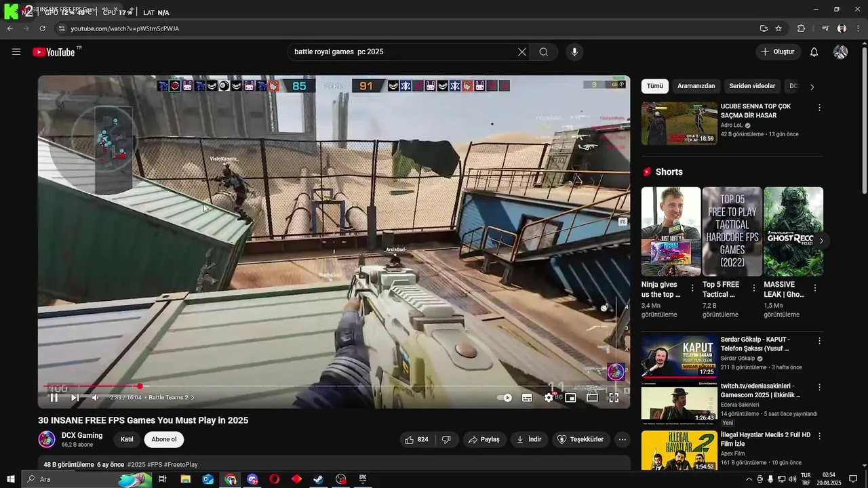Open options for MASSIVE LEAK Short

[815, 288]
